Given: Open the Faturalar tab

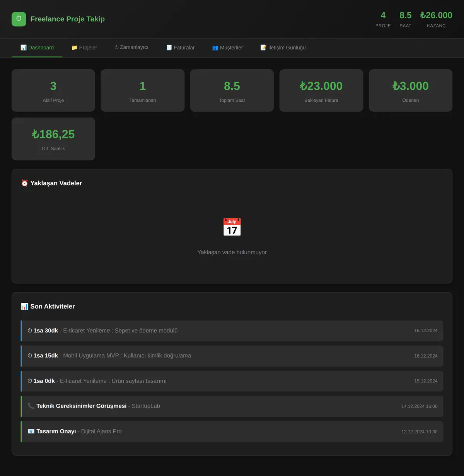Looking at the screenshot, I should coord(180,48).
